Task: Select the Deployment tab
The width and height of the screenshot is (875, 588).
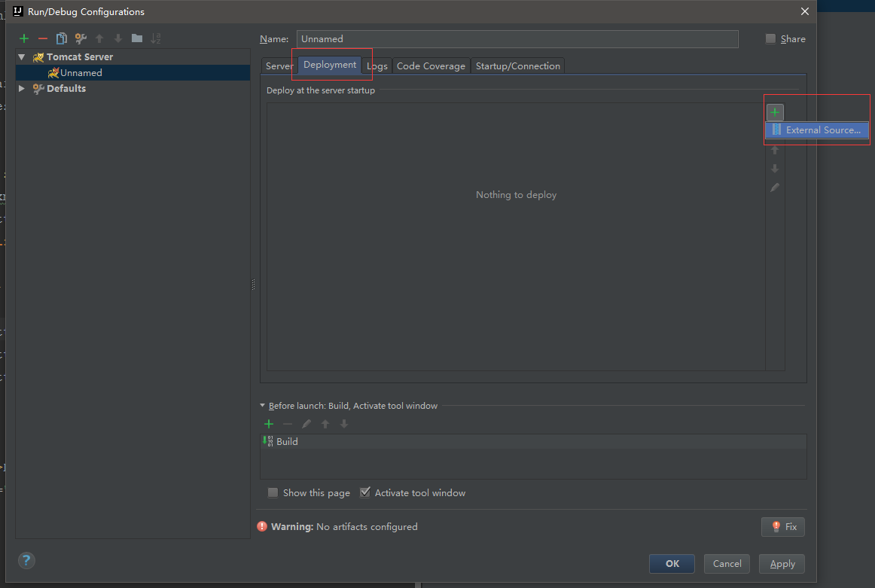Action: coord(330,65)
